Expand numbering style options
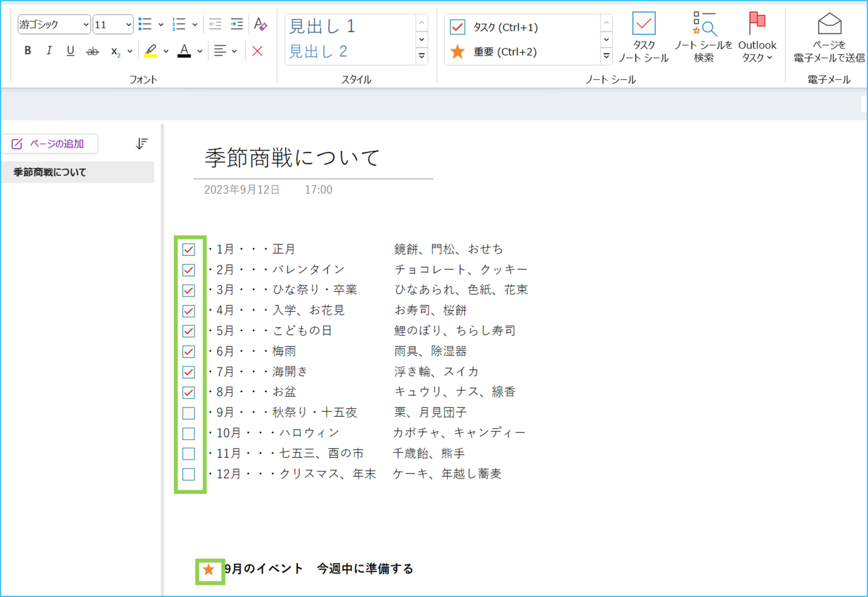868x597 pixels. point(195,25)
